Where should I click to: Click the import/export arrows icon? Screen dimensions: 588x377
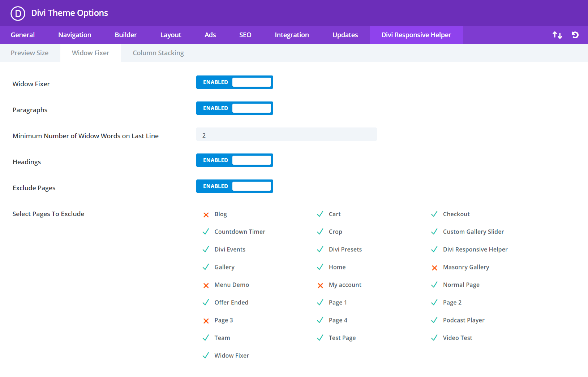point(557,35)
